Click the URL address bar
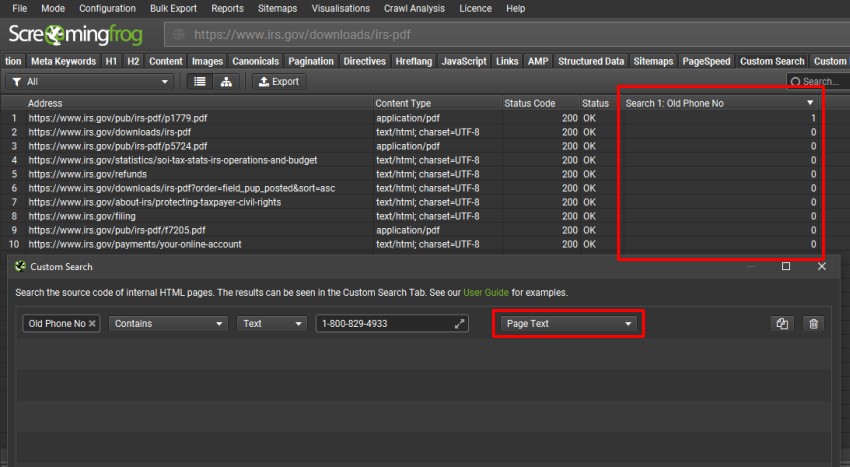 507,35
